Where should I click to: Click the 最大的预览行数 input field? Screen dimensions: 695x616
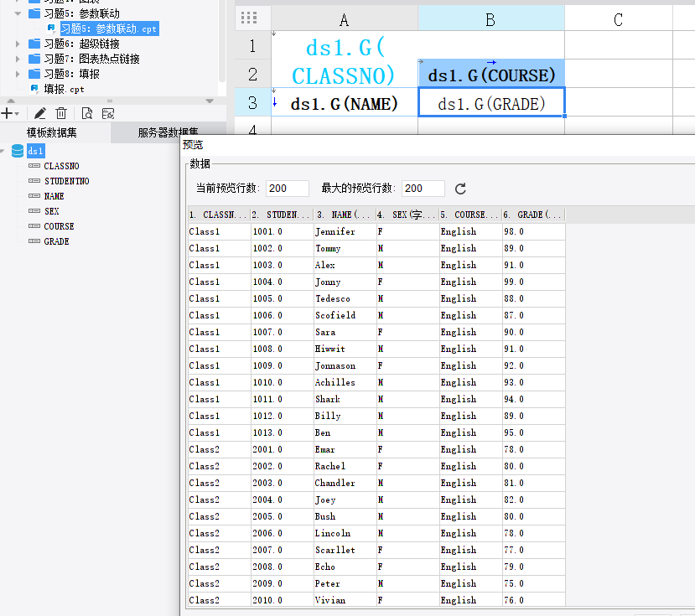click(423, 189)
